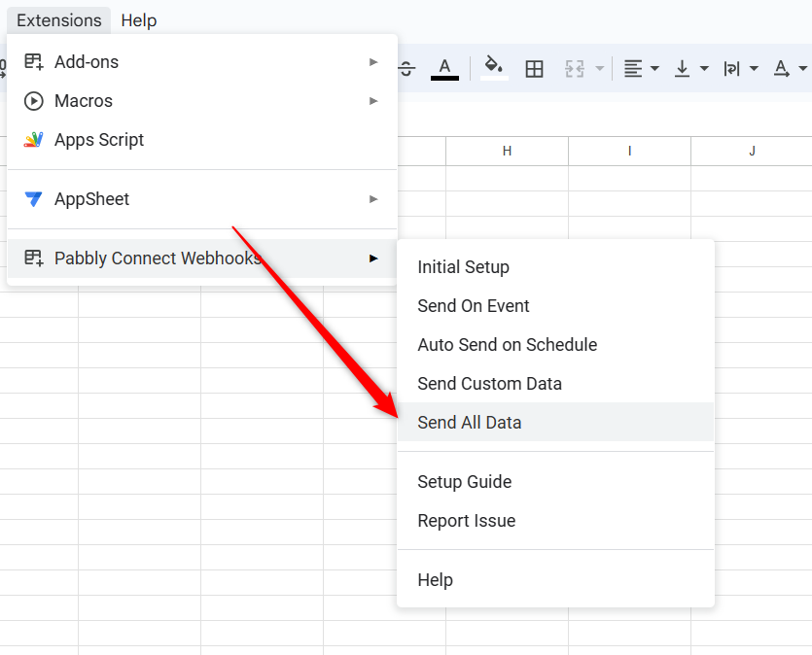812x655 pixels.
Task: Expand the merge cells dropdown arrow
Action: [600, 68]
